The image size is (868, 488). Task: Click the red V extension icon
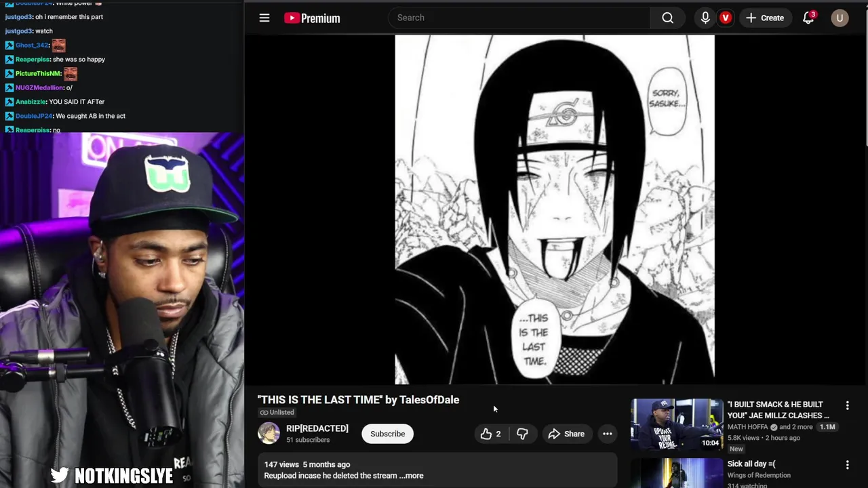pyautogui.click(x=726, y=18)
